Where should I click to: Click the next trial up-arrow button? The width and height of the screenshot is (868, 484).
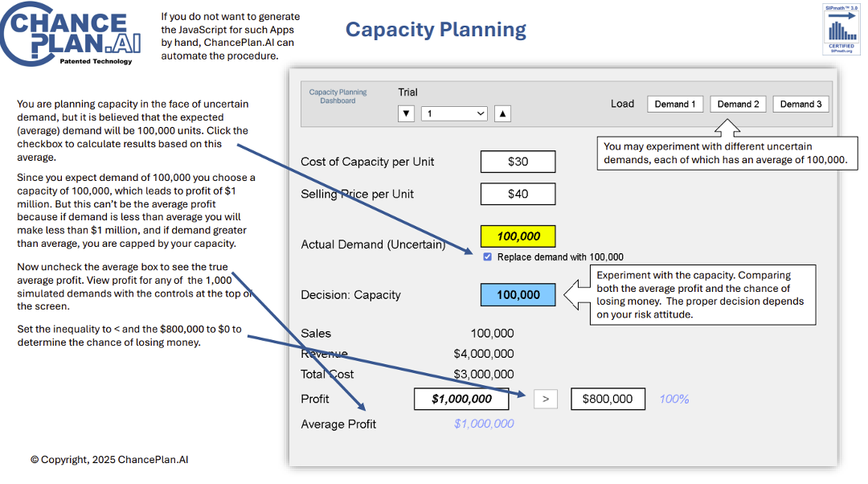(502, 113)
